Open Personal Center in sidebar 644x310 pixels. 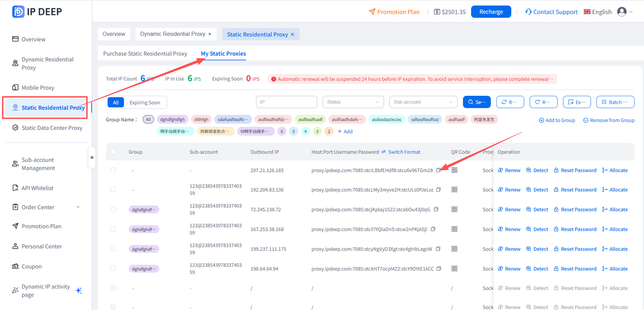(x=37, y=246)
